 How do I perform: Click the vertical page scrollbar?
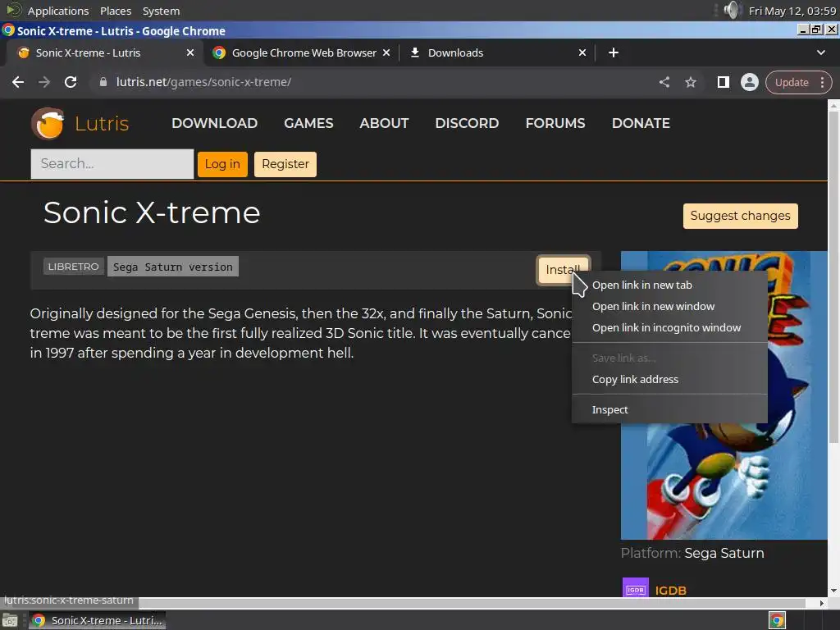[x=833, y=279]
